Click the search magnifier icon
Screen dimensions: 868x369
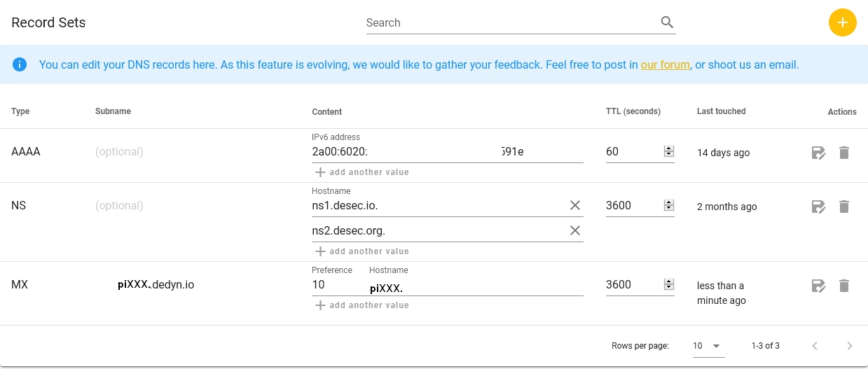667,22
